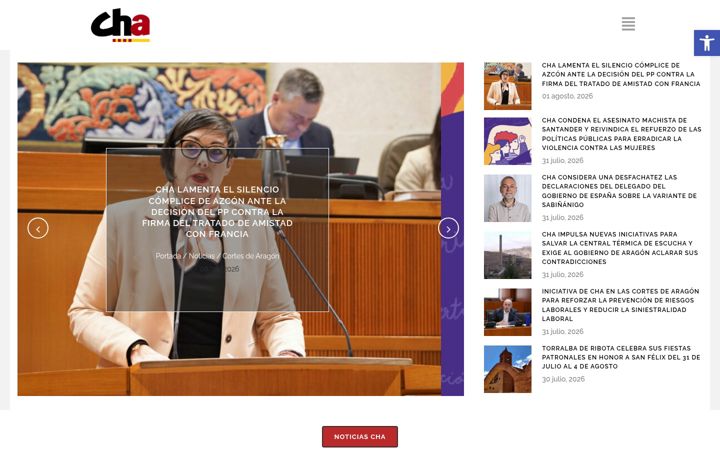Open the hamburger menu icon
The width and height of the screenshot is (720, 450).
tap(628, 24)
